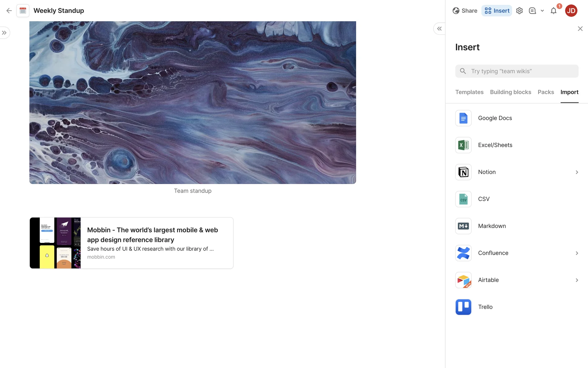This screenshot has height=368, width=588.
Task: Switch to the Building blocks tab
Action: 510,92
